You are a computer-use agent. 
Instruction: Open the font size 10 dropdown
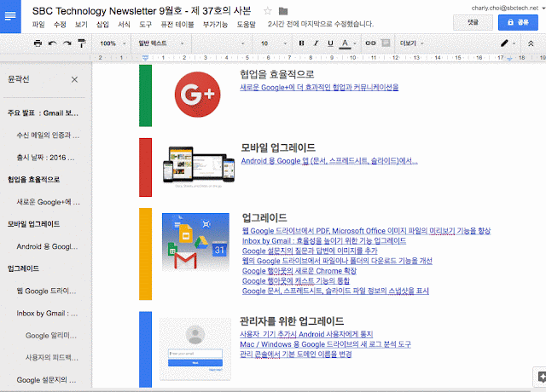pyautogui.click(x=274, y=43)
